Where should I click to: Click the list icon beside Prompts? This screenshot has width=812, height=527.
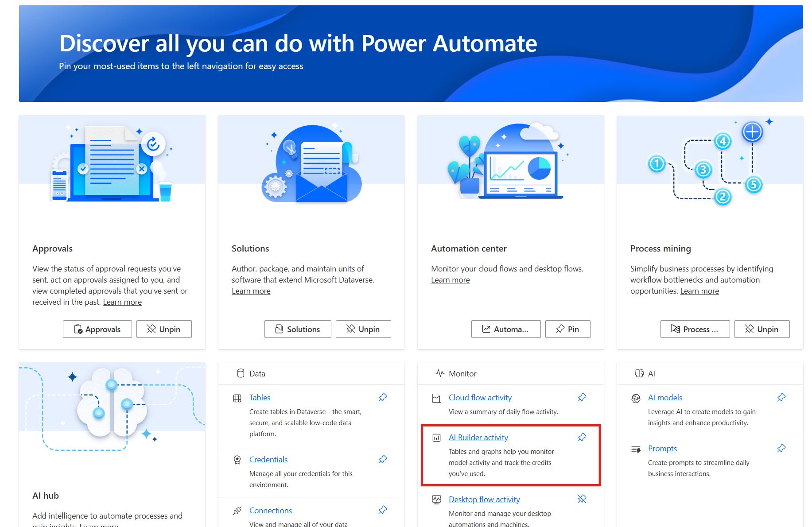(636, 449)
